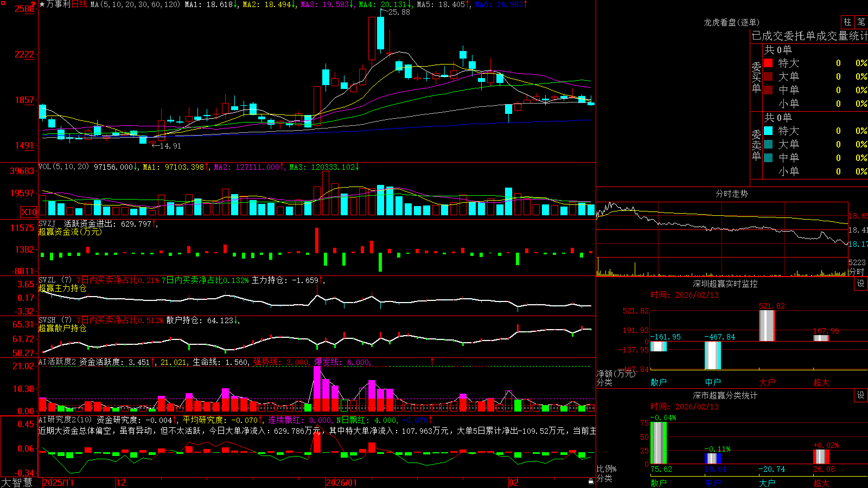
Task: Open 设 settings for 深圳超赢实时监控
Action: (861, 284)
